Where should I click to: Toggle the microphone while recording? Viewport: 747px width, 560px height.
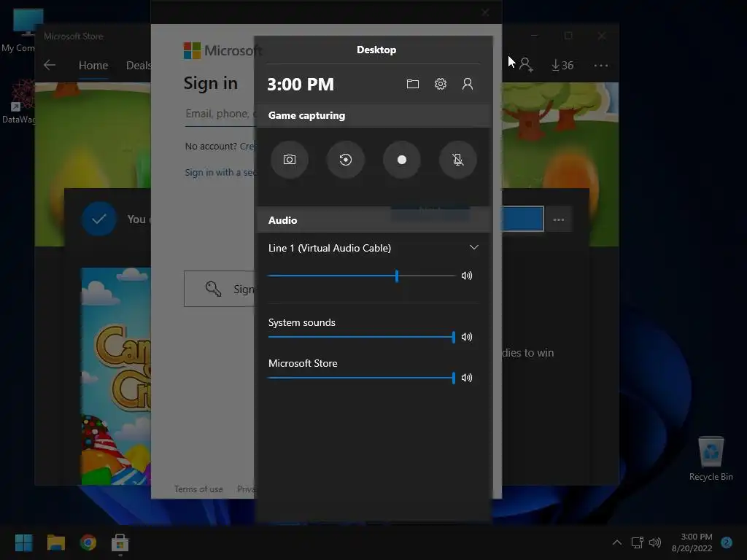(x=458, y=160)
